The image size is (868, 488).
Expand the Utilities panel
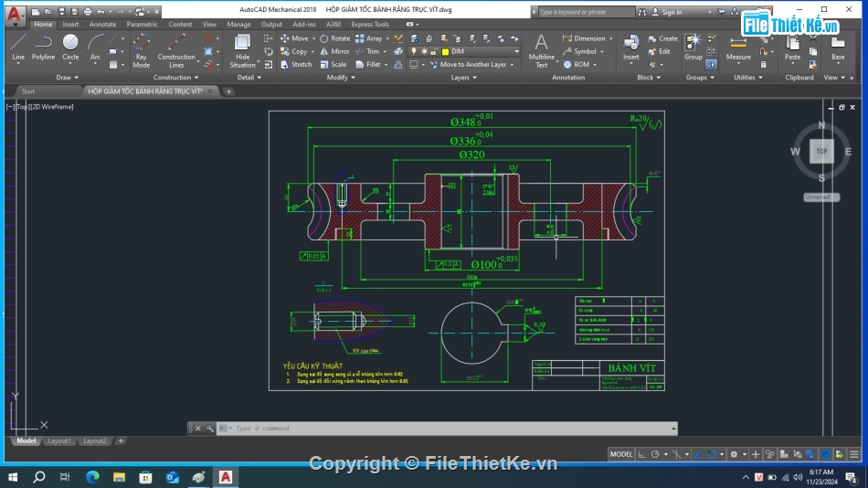coord(748,78)
